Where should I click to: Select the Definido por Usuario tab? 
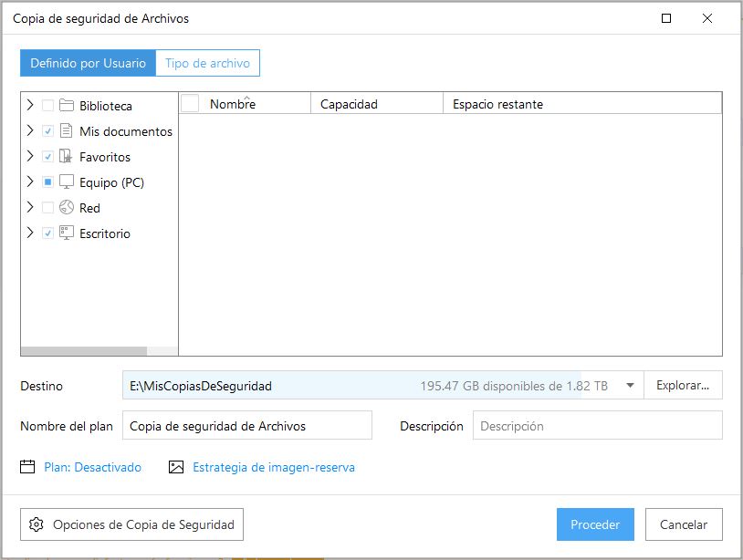pyautogui.click(x=88, y=63)
